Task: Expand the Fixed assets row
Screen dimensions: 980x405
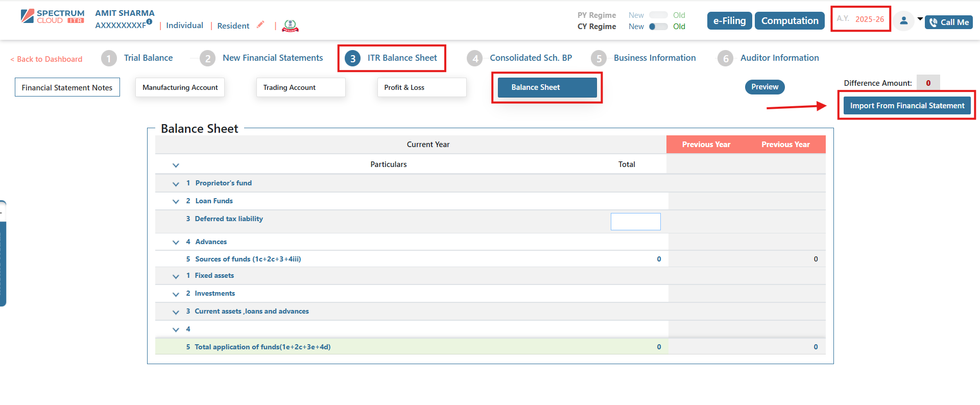Action: 176,276
